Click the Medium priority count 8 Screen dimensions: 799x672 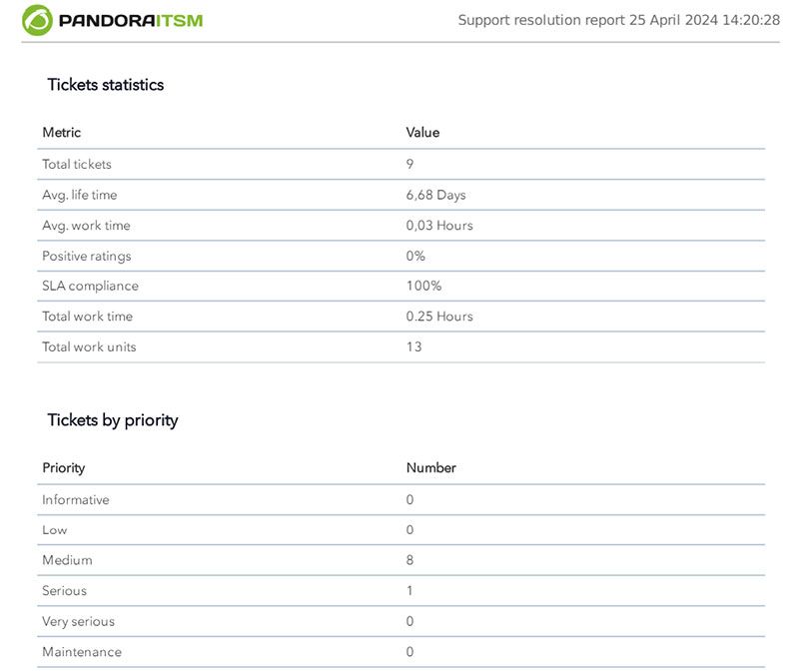coord(409,560)
